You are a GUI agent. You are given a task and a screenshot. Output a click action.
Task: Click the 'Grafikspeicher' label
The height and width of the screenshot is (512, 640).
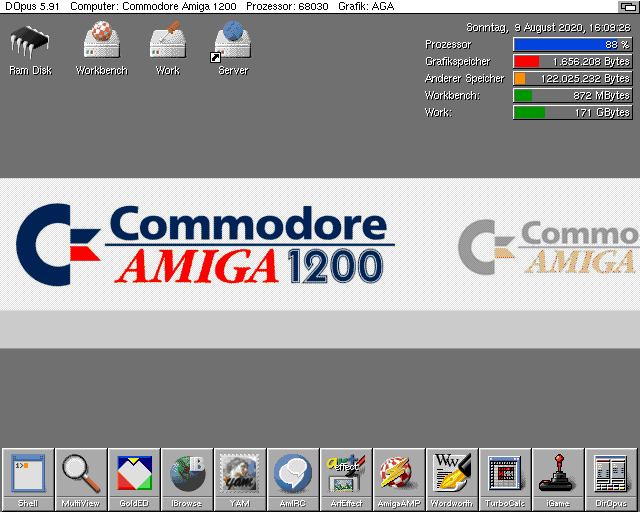tap(458, 62)
